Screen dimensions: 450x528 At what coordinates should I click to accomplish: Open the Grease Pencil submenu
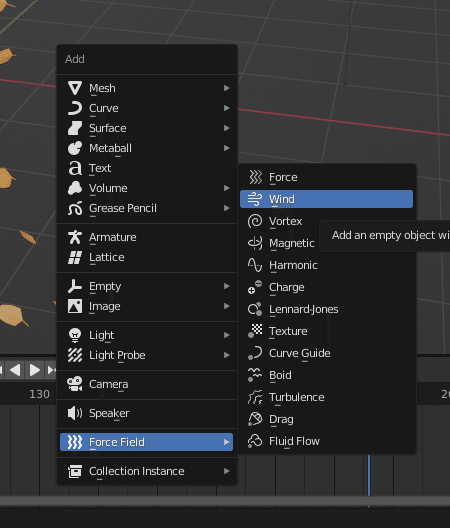coord(147,208)
